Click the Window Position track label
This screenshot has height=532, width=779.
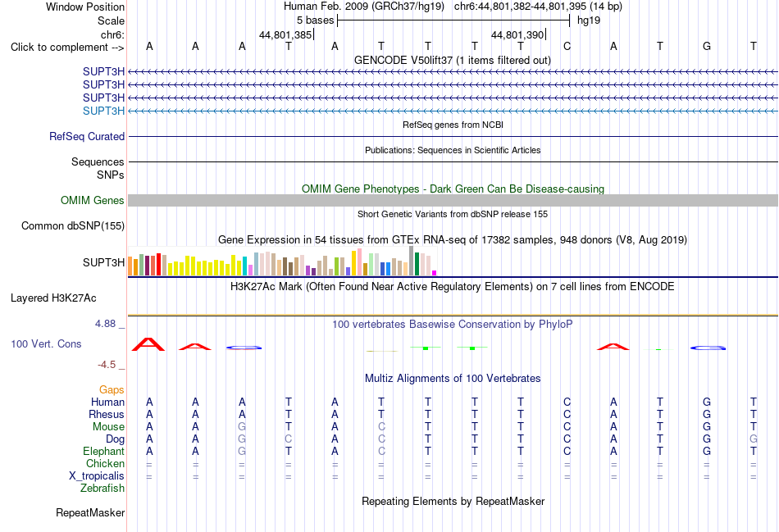[85, 7]
